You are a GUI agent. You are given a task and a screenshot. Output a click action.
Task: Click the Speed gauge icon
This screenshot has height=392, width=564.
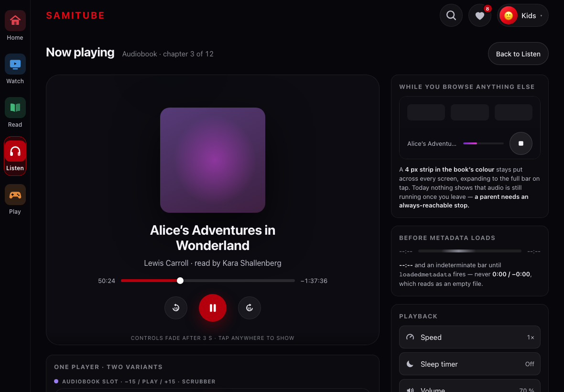pos(410,338)
